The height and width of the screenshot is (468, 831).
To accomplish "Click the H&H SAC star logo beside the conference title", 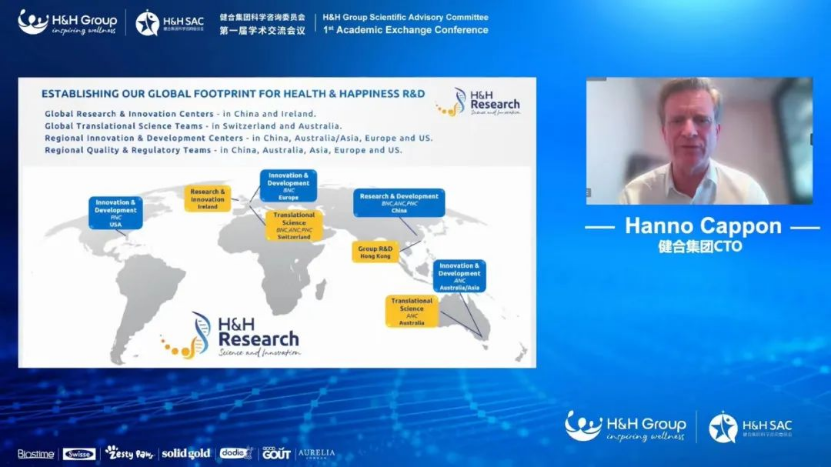I will coord(170,23).
